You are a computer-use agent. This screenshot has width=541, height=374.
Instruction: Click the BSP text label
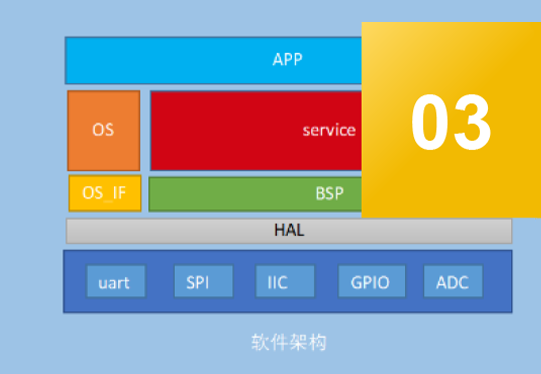[329, 193]
